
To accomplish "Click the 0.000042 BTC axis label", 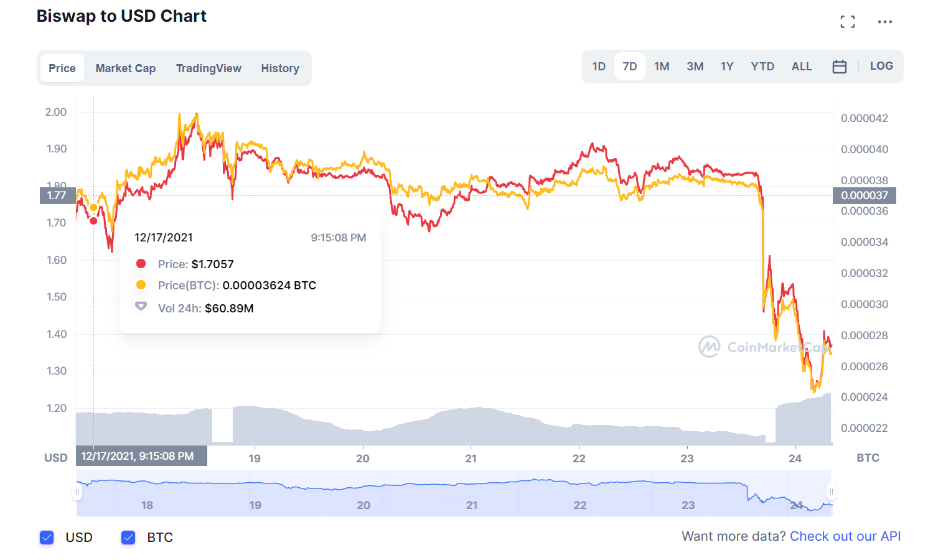I will click(x=865, y=118).
